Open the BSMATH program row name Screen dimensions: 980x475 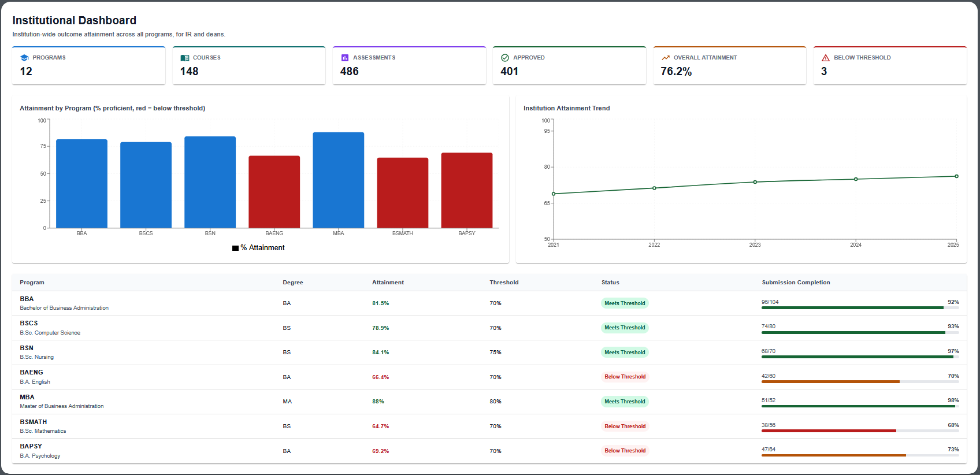click(x=34, y=422)
